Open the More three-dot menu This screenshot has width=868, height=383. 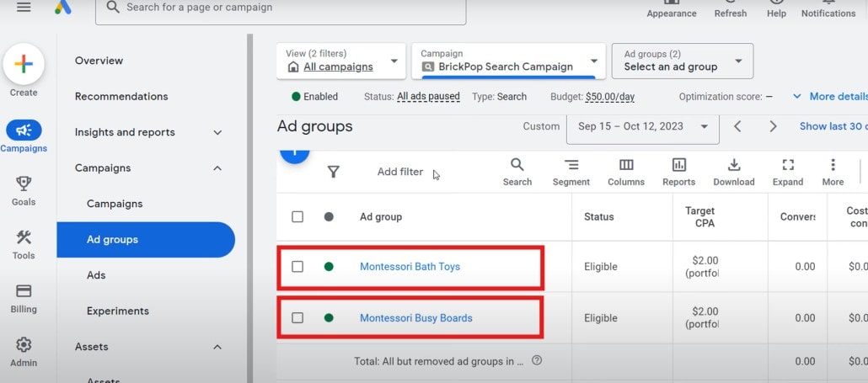pos(833,173)
